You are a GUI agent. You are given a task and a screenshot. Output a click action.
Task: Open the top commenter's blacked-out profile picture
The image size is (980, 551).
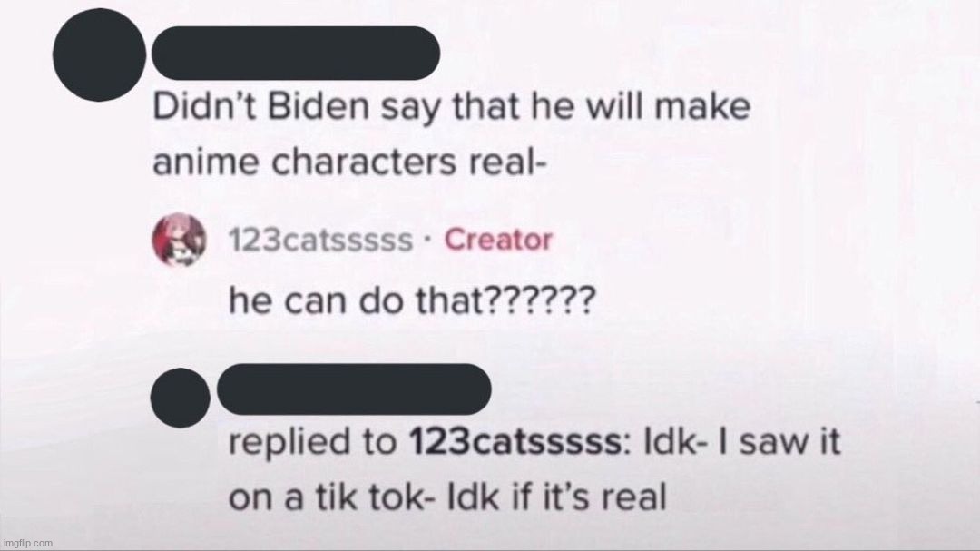click(x=100, y=54)
